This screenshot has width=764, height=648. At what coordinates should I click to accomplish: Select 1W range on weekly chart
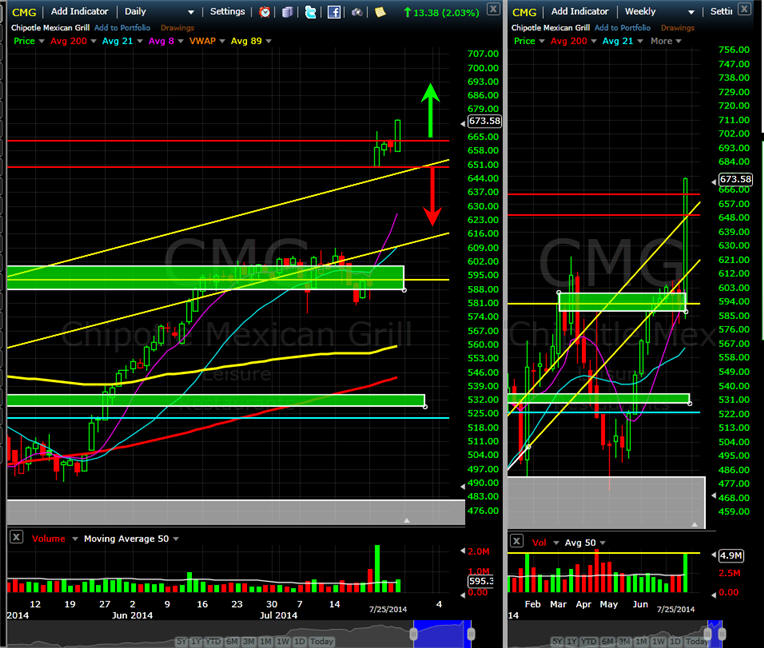coord(659,642)
